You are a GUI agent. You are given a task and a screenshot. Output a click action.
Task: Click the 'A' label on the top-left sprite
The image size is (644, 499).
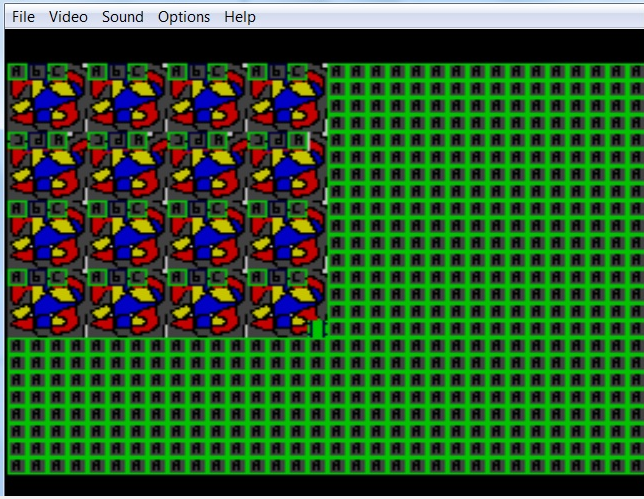17,72
